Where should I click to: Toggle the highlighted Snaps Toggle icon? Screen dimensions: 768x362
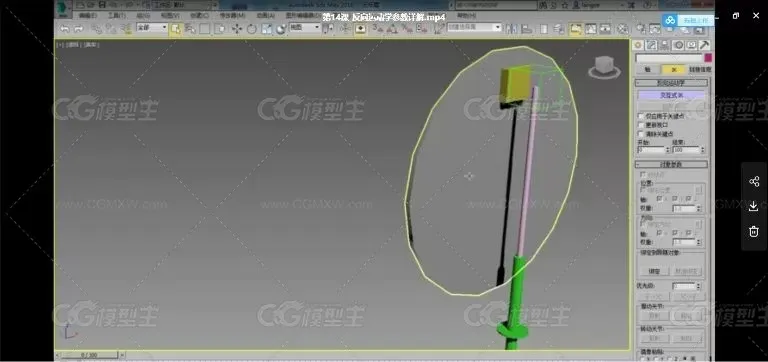pyautogui.click(x=360, y=29)
